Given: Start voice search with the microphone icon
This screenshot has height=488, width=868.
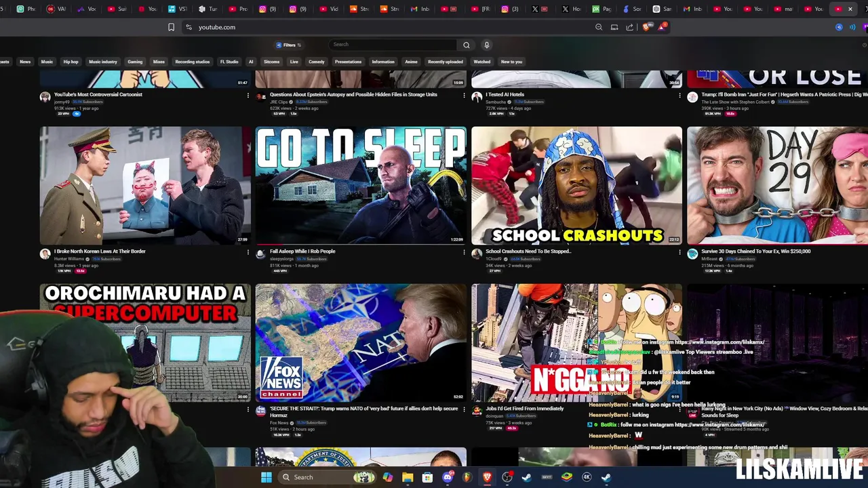Looking at the screenshot, I should 486,45.
